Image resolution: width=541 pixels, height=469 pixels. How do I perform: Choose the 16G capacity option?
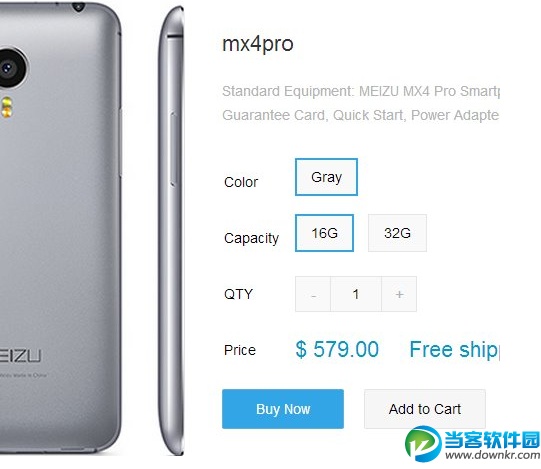[x=324, y=233]
